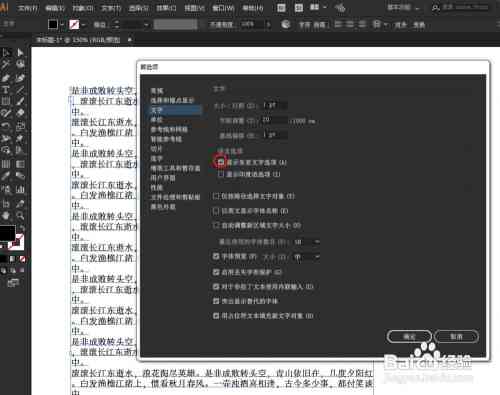Select the Shape Builder tool

(6, 150)
